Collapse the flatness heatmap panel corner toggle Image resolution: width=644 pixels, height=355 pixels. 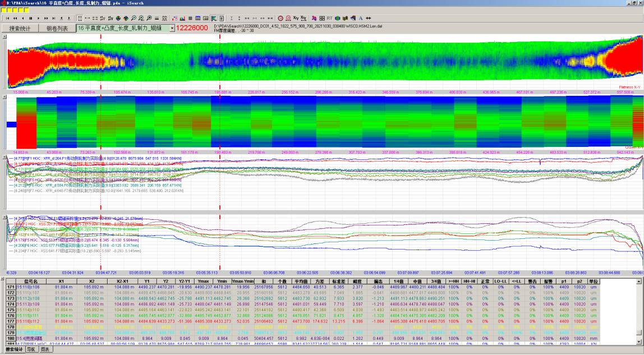click(5, 37)
